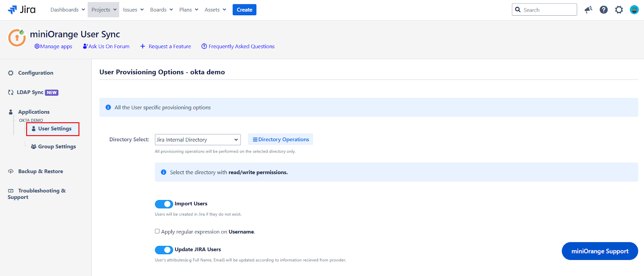The image size is (644, 276).
Task: Open Backup & Restore section
Action: coord(40,171)
